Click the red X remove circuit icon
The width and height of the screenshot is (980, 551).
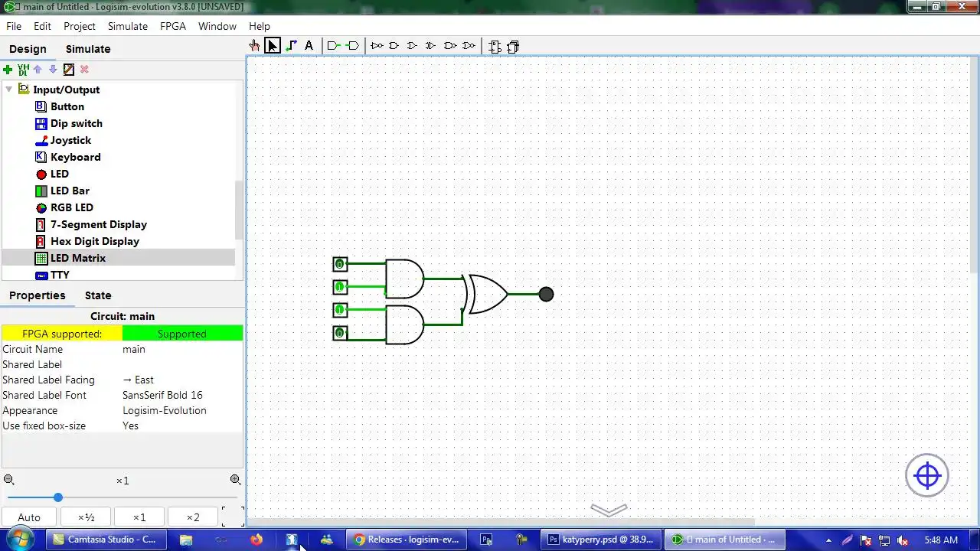[84, 70]
